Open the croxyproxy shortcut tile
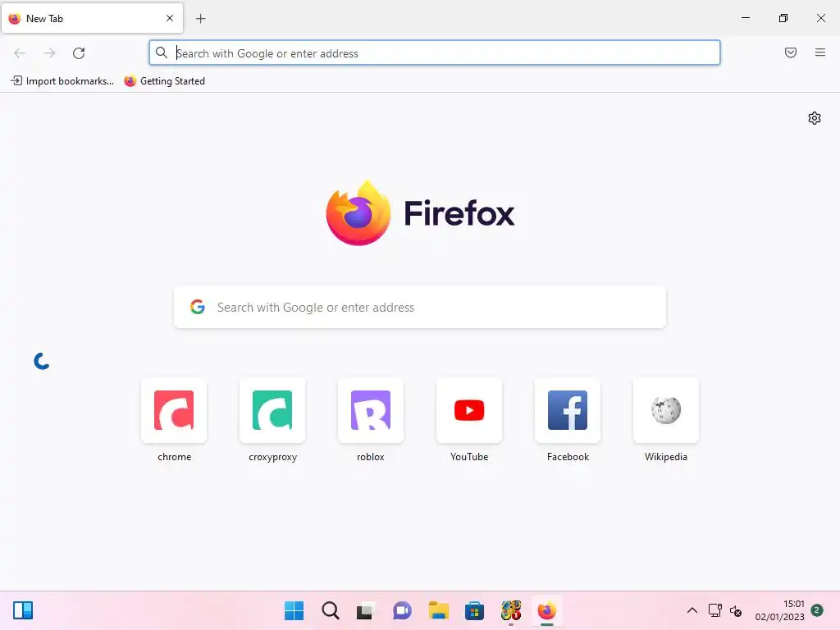Image resolution: width=840 pixels, height=630 pixels. [272, 421]
